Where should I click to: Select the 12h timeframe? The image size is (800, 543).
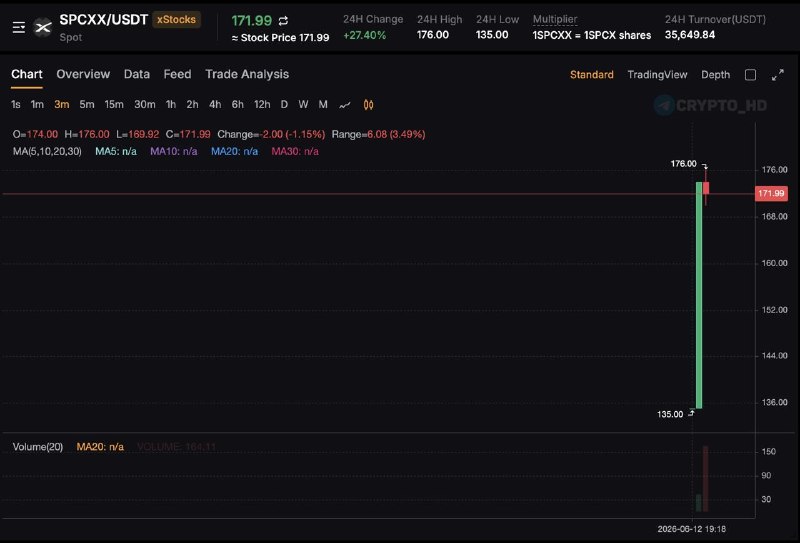pos(262,105)
